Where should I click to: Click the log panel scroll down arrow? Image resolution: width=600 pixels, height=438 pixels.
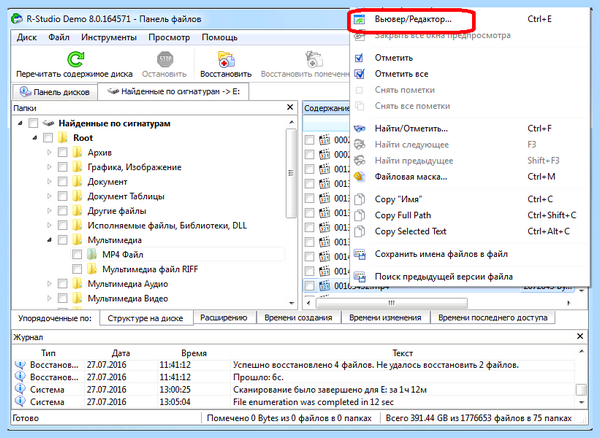(581, 402)
